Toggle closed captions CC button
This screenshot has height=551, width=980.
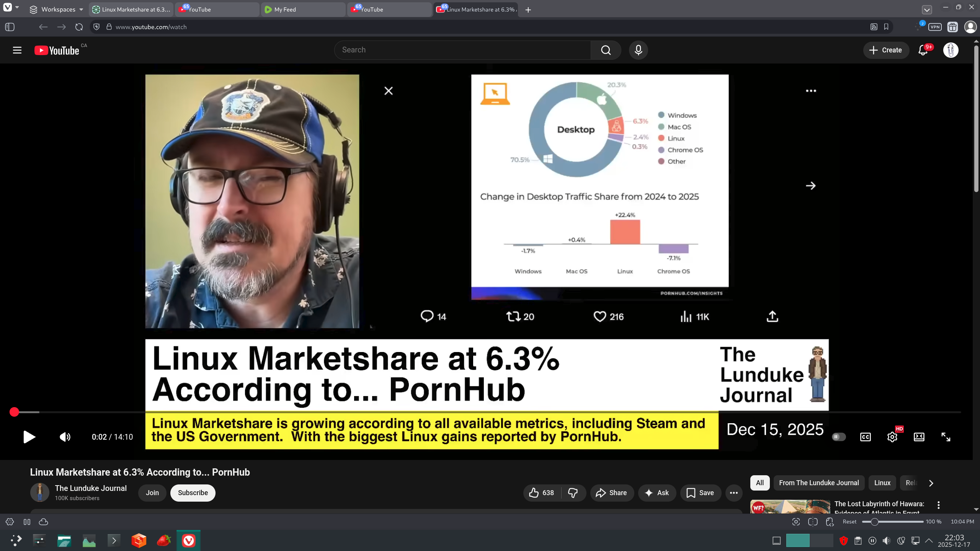tap(865, 437)
